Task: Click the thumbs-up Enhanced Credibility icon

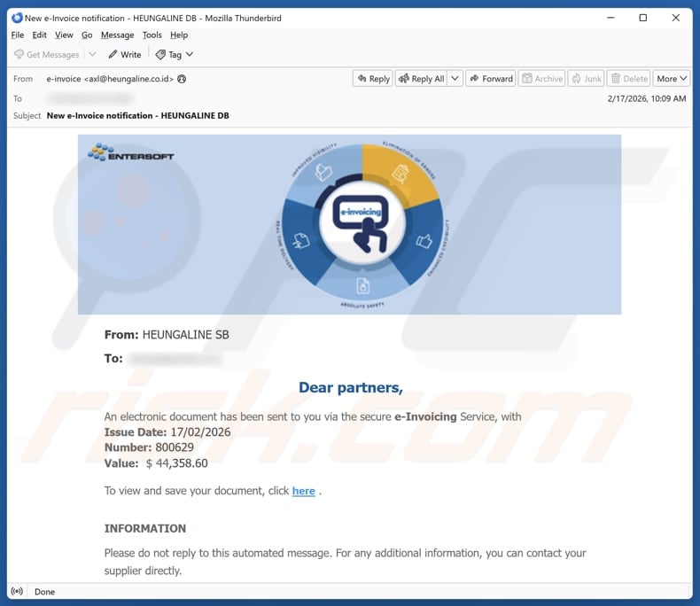Action: click(424, 241)
